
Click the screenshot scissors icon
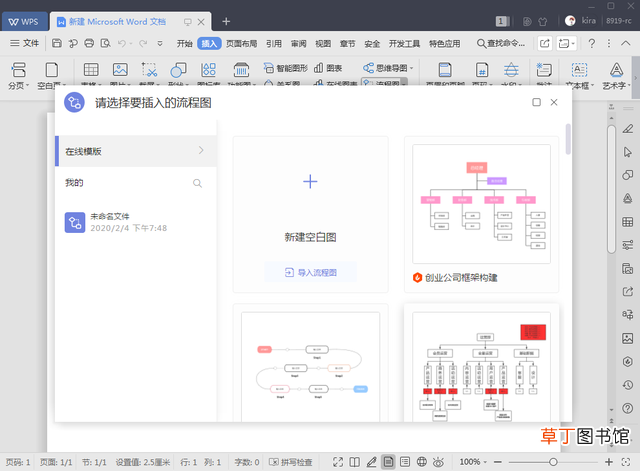point(149,70)
